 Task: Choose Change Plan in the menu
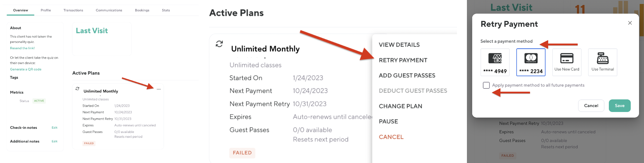(400, 106)
